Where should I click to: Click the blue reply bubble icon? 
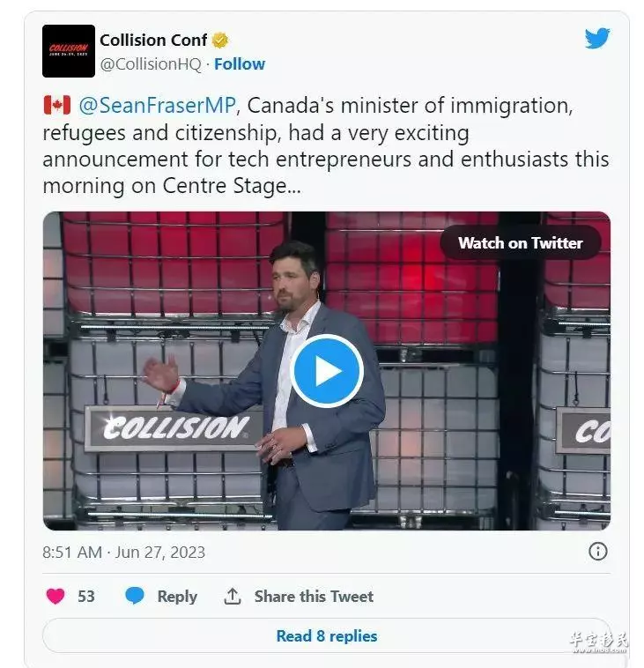[x=135, y=596]
